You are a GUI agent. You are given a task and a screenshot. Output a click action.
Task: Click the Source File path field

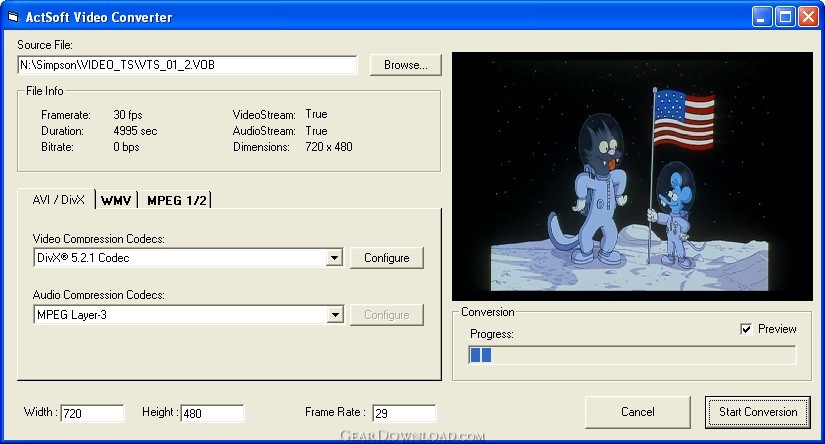tap(187, 65)
